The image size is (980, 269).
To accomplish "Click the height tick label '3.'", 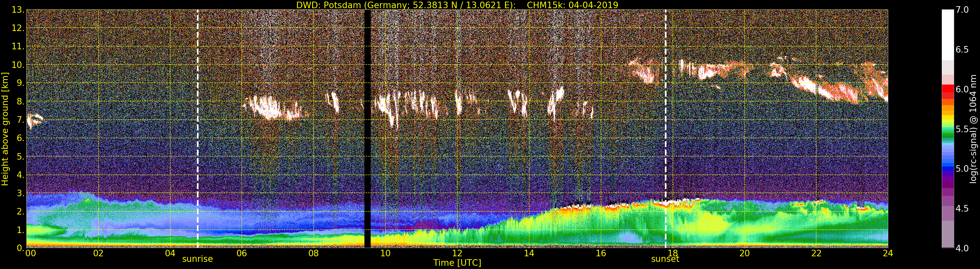I will pos(20,193).
